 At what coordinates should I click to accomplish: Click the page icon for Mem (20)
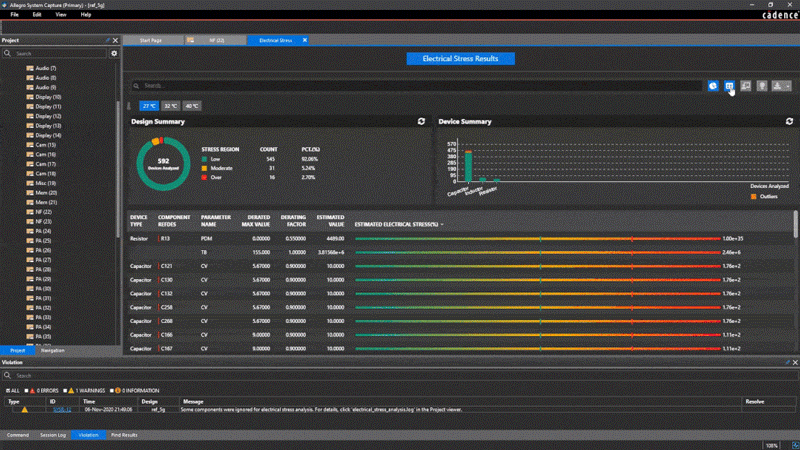coord(30,193)
